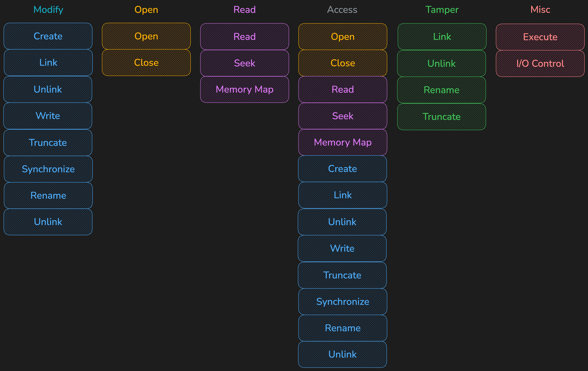This screenshot has height=371, width=588.
Task: Click green Rename box under Tamper
Action: click(441, 90)
